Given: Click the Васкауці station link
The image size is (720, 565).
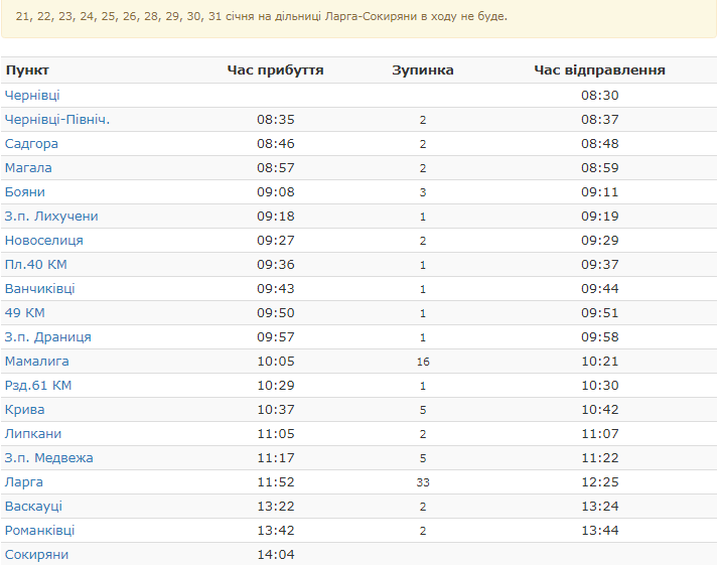Looking at the screenshot, I should click(33, 506).
